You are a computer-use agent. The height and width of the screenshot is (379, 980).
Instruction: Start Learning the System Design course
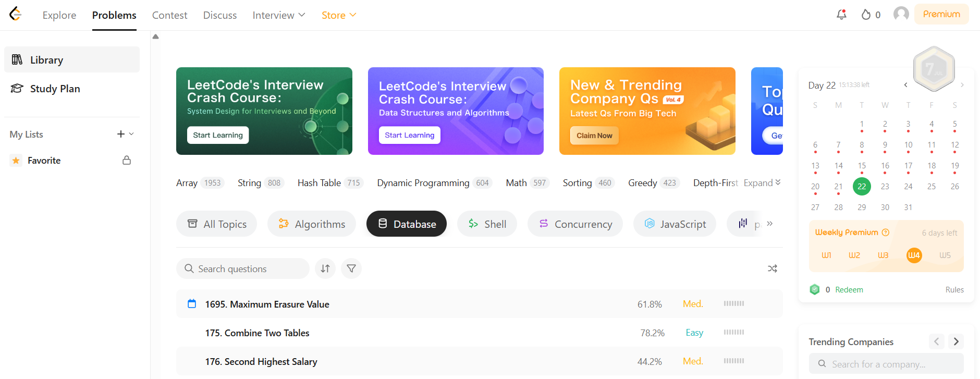pyautogui.click(x=218, y=135)
